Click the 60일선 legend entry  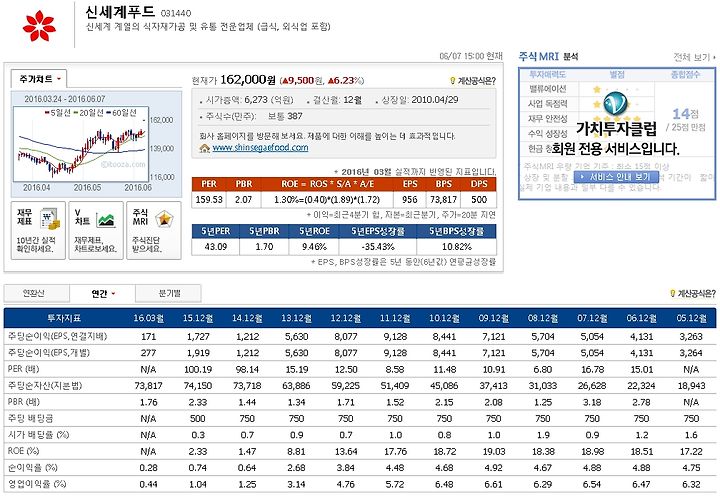121,113
